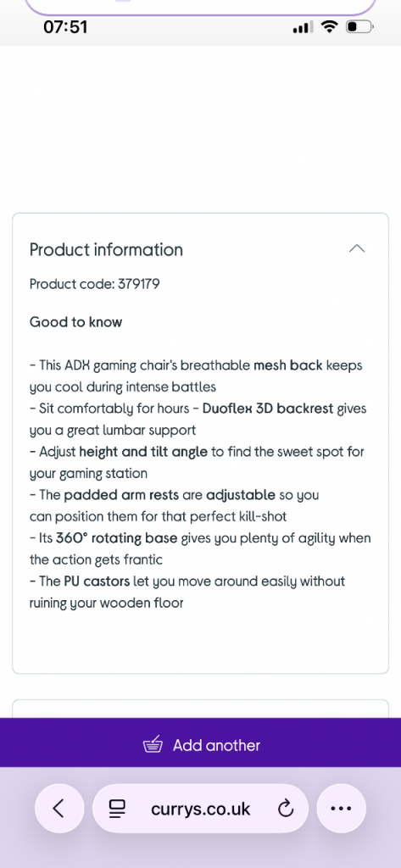Tap the currys.co.uk address field
The image size is (401, 868).
[x=200, y=809]
